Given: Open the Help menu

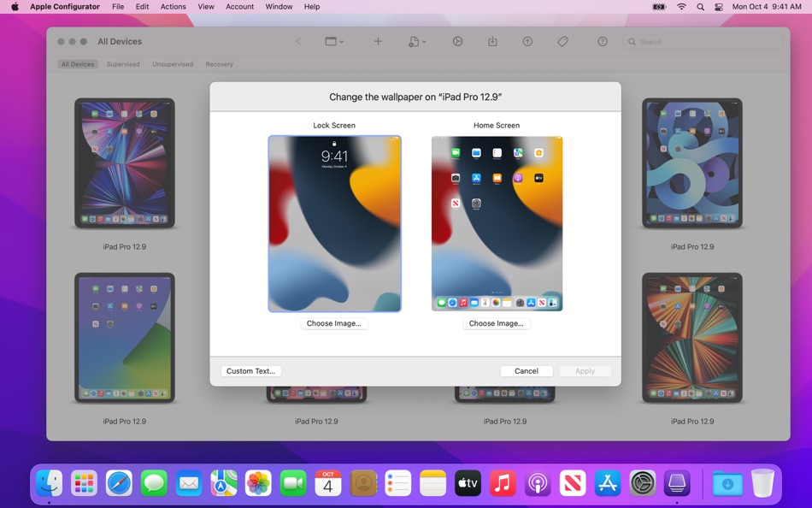Looking at the screenshot, I should tap(312, 7).
